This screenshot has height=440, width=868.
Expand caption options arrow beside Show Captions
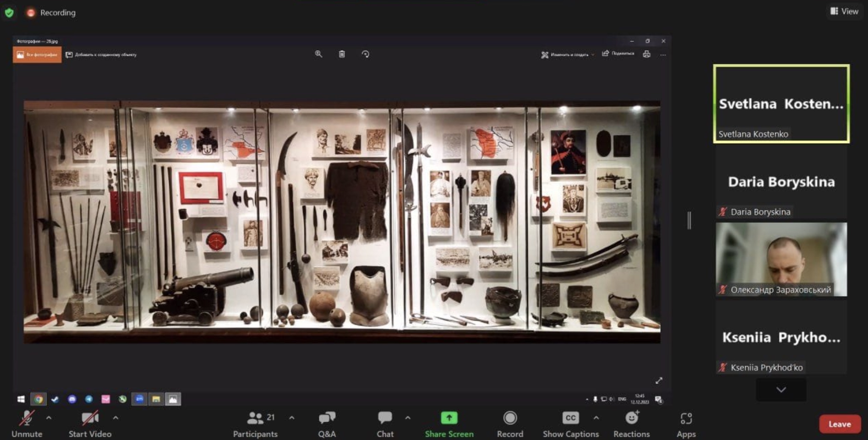point(596,418)
